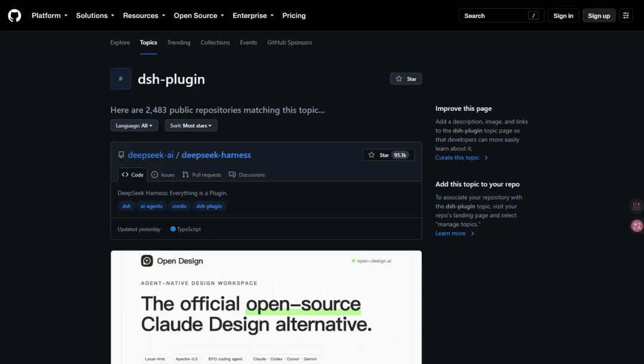The width and height of the screenshot is (644, 364).
Task: Click the 'AGENT-NATIVE DESIGN WORKSPACE' caption
Action: (x=199, y=283)
